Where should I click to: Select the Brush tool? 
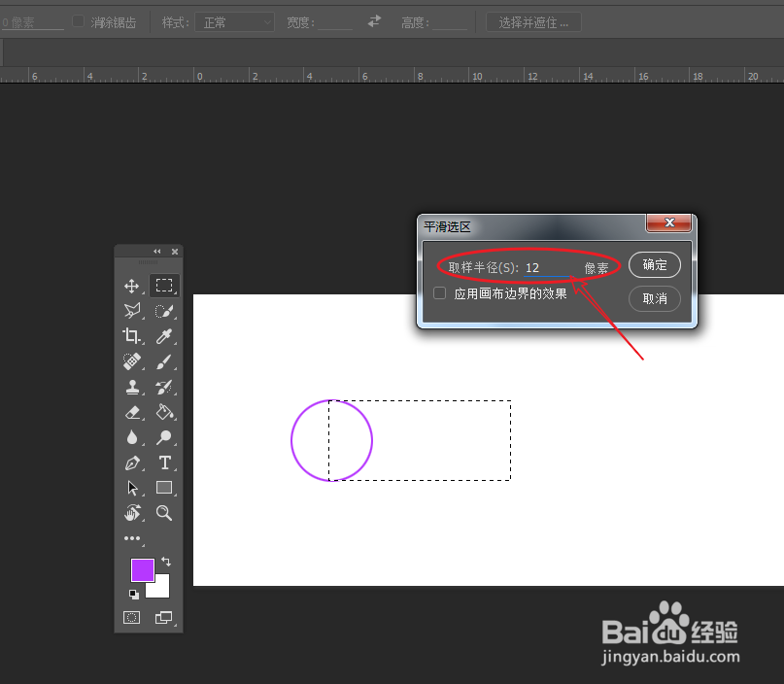pos(164,361)
